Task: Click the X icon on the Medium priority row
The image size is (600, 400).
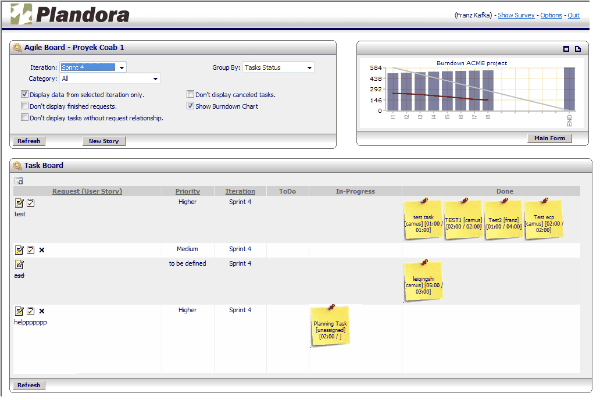Action: [x=41, y=249]
